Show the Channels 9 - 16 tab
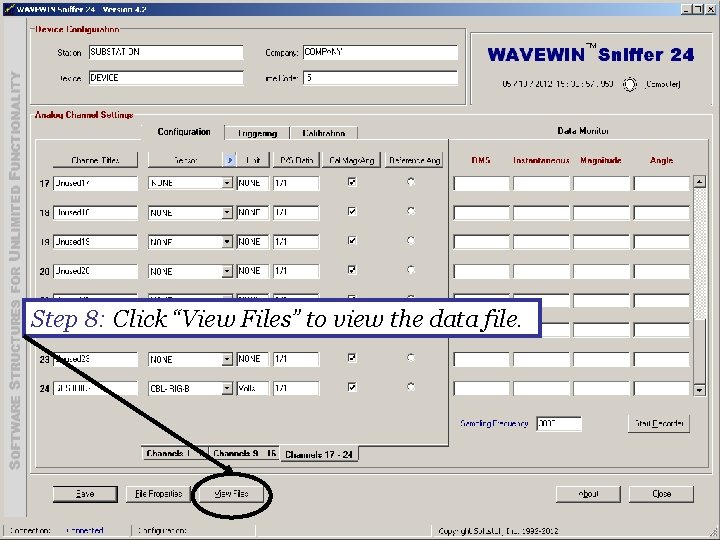The image size is (720, 540). (244, 453)
